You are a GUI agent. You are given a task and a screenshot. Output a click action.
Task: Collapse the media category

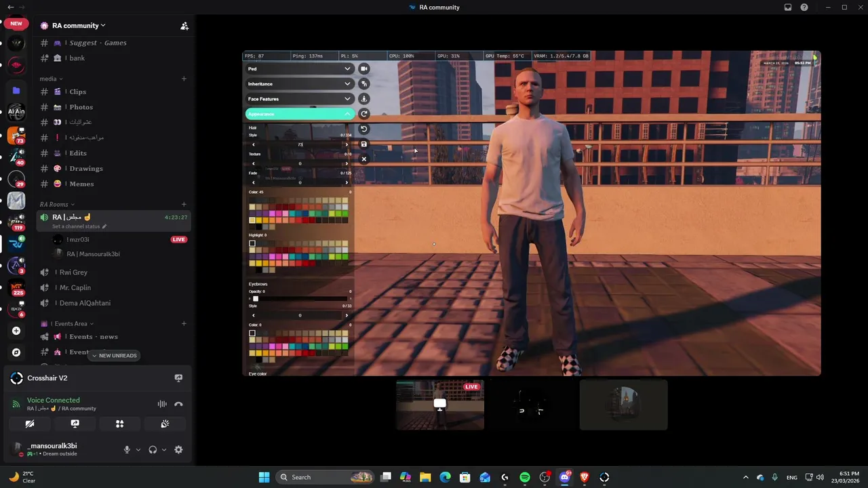(51, 79)
